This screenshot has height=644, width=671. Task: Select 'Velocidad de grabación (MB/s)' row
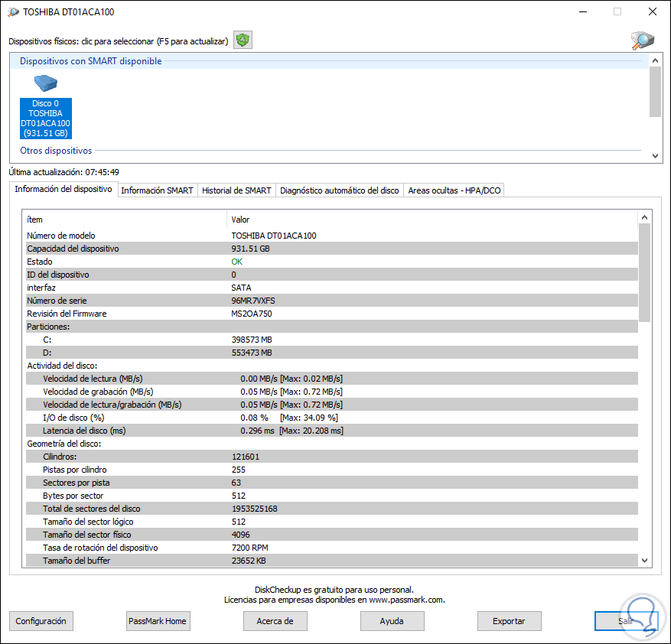tap(331, 392)
